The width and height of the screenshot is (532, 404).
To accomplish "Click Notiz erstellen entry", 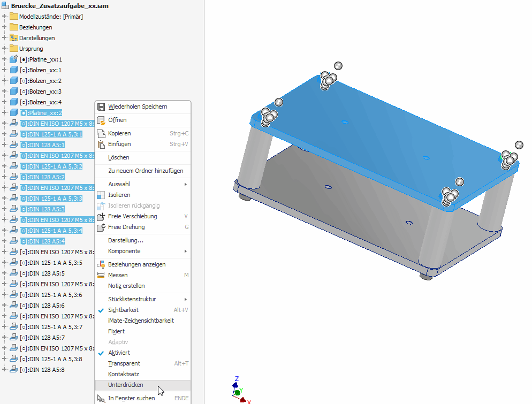I will 126,286.
